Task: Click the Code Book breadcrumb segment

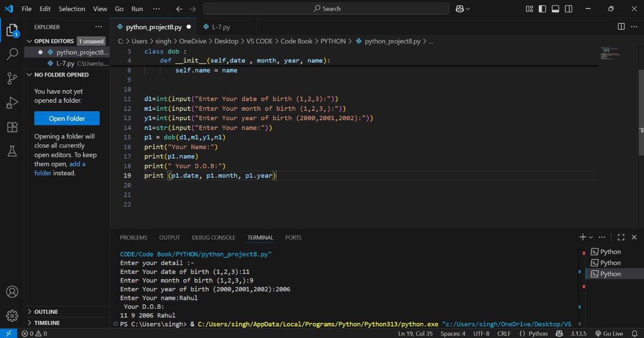Action: tap(296, 41)
